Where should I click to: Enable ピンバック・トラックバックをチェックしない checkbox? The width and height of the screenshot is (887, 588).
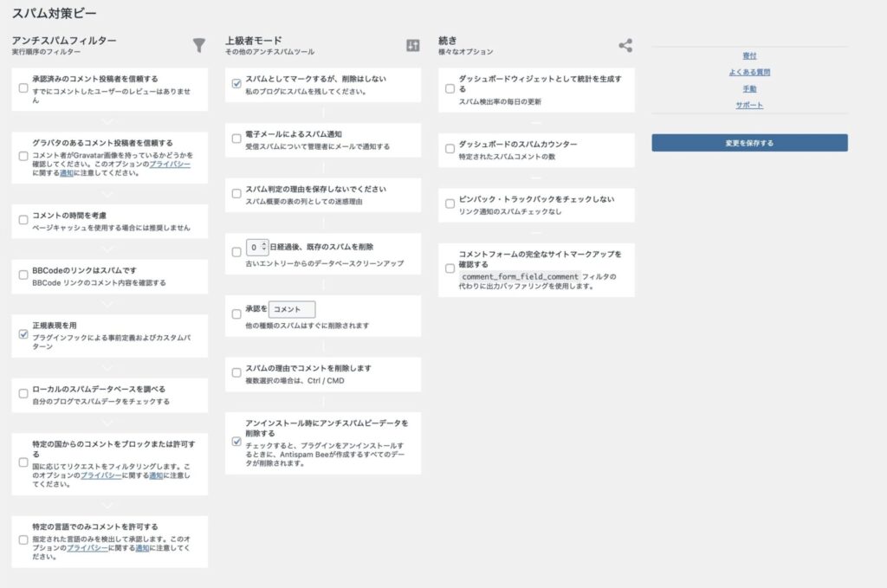click(450, 204)
